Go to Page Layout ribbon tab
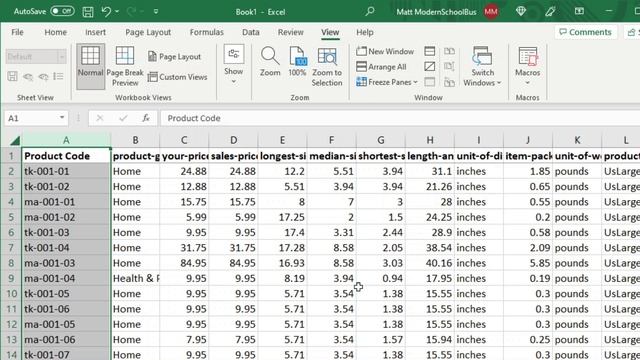The width and height of the screenshot is (640, 360). (x=148, y=32)
